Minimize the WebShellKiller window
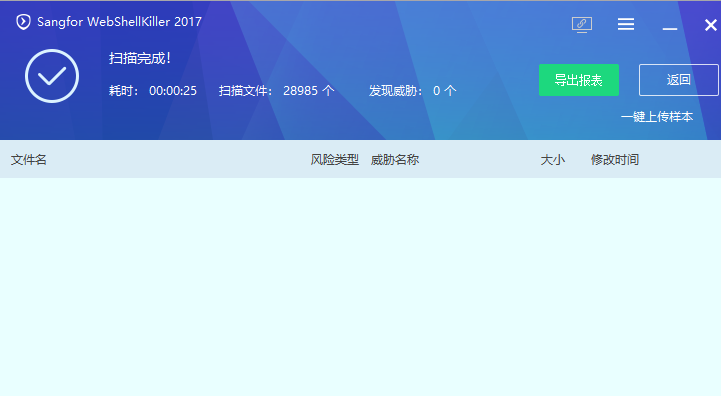The width and height of the screenshot is (721, 396). coord(670,29)
